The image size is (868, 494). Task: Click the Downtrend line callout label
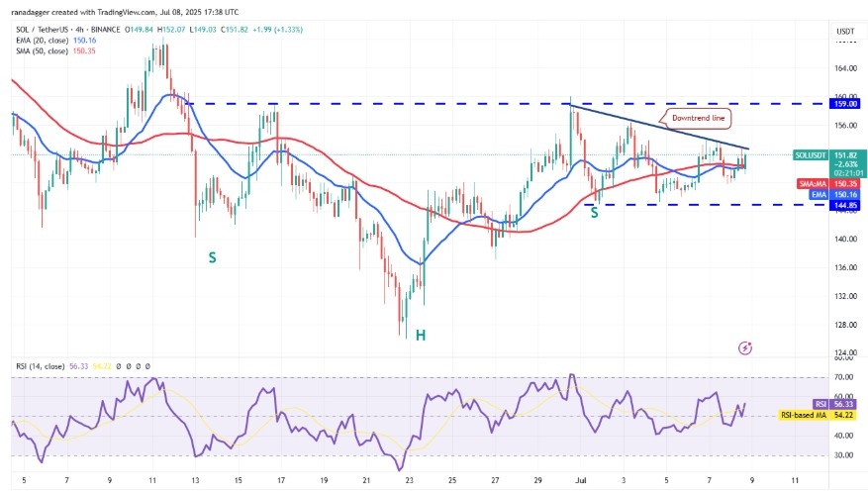coord(698,118)
